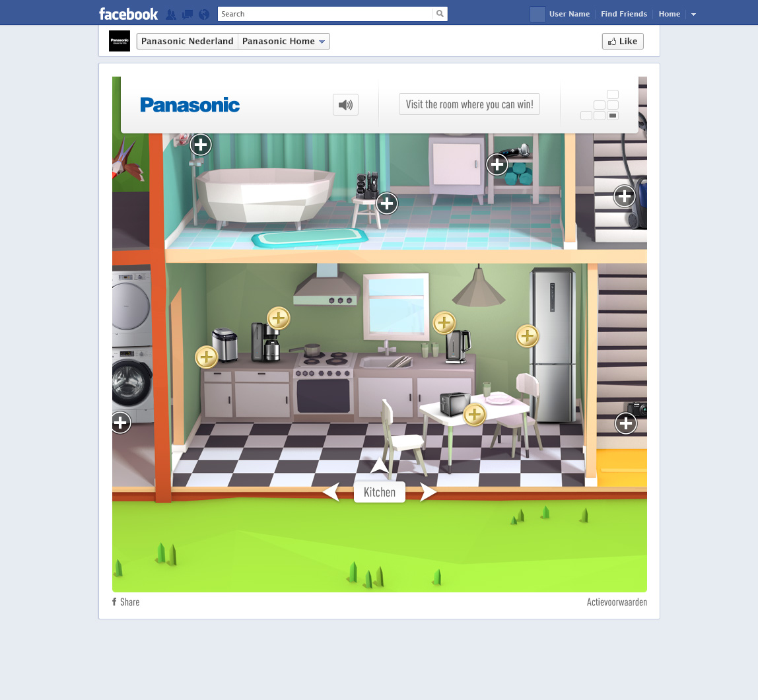Screen dimensions: 758x700
Task: Open gold plus at the toaster
Action: pos(475,414)
